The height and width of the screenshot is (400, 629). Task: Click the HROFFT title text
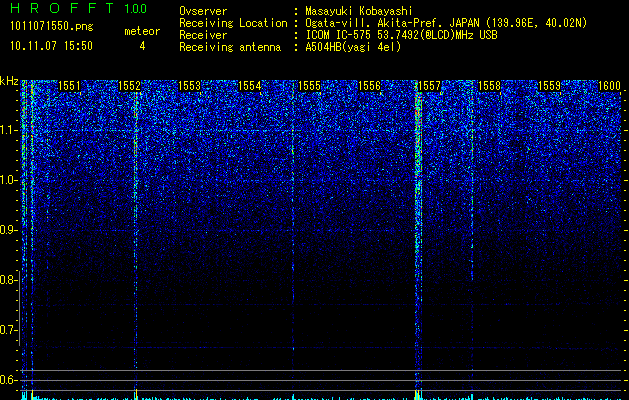tap(62, 8)
